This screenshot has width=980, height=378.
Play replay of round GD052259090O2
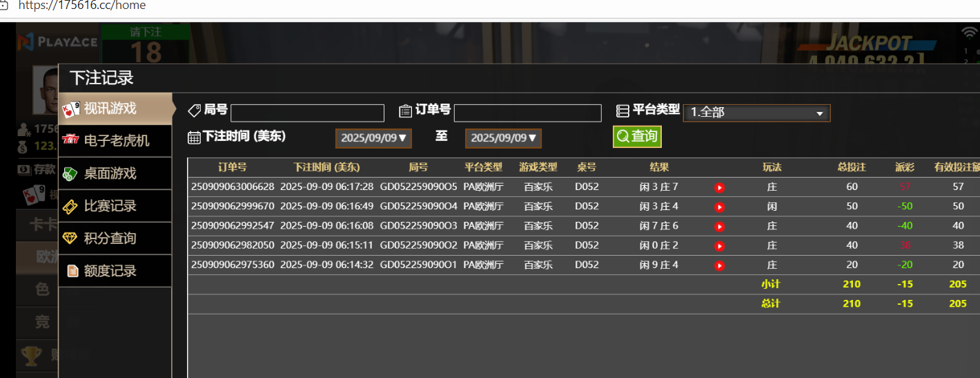[719, 245]
